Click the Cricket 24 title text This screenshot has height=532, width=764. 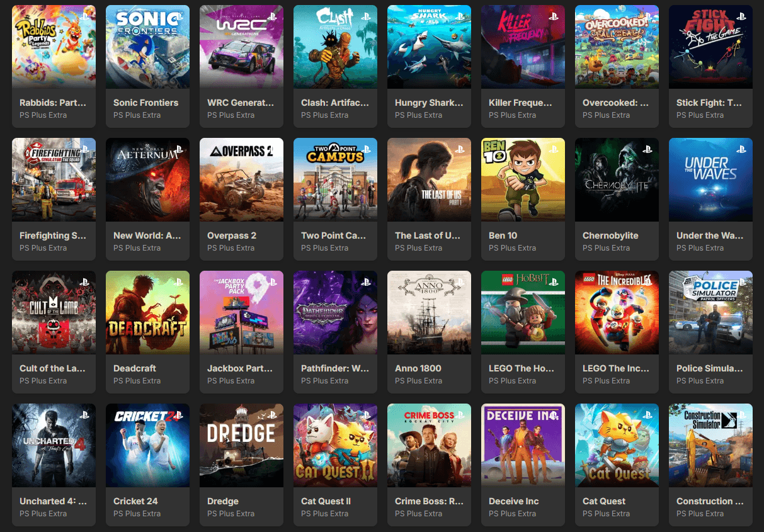135,501
